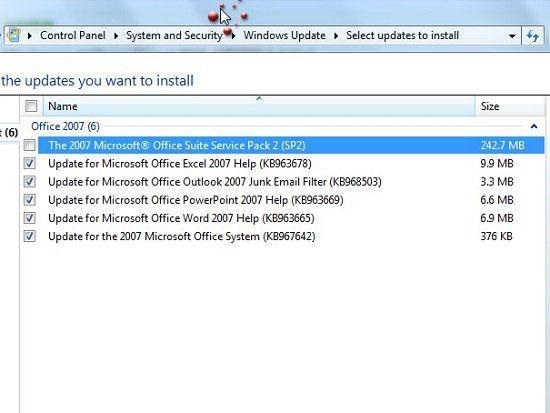The width and height of the screenshot is (550, 413).
Task: Open the address bar history dropdown
Action: pyautogui.click(x=512, y=36)
